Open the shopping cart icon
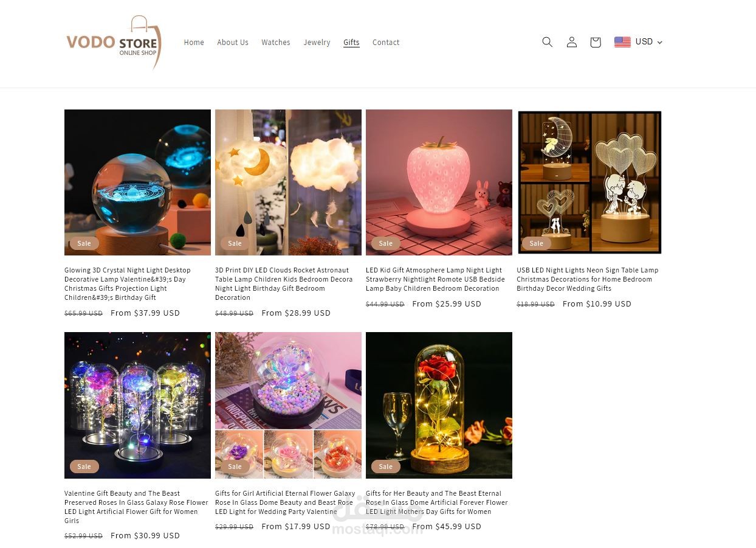 595,42
